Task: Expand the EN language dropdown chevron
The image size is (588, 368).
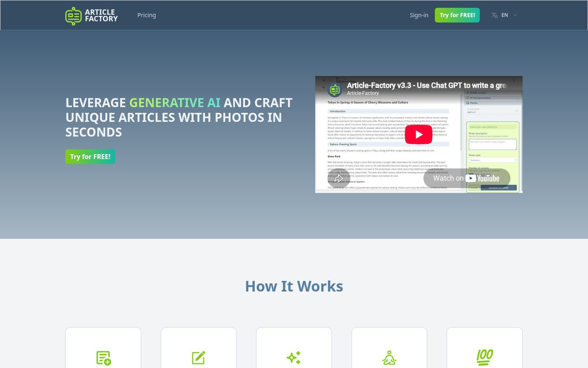Action: click(515, 15)
